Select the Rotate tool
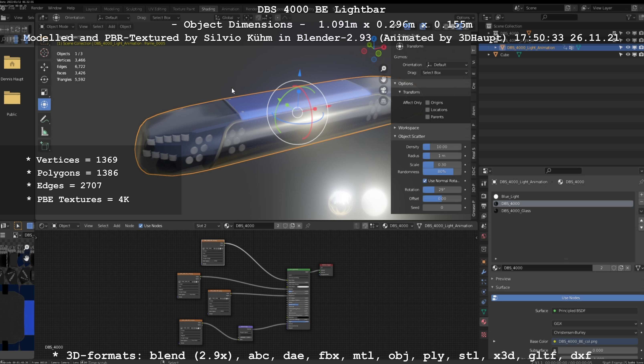 pyautogui.click(x=44, y=79)
